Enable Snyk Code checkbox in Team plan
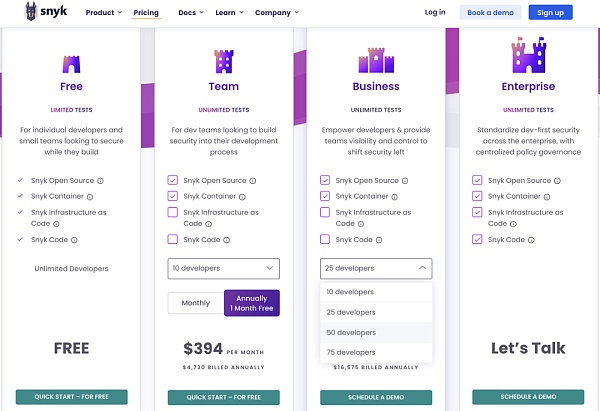600x411 pixels. (174, 240)
